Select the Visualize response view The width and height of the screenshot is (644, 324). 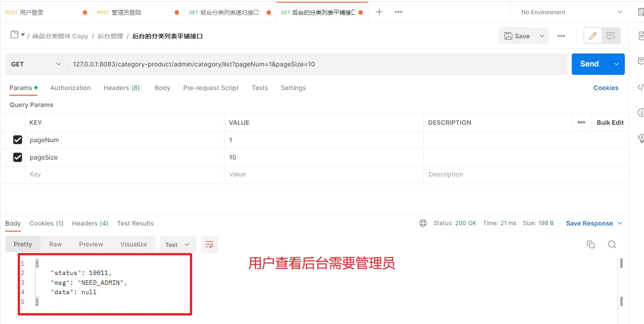pyautogui.click(x=133, y=244)
